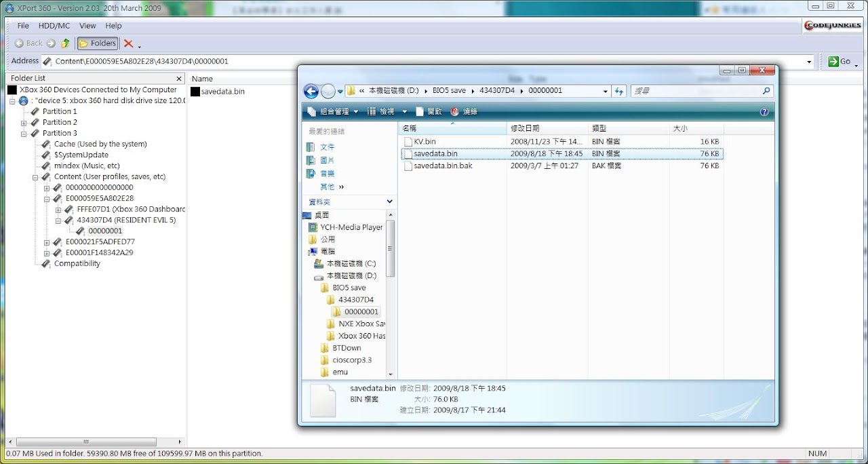Open the Help menu in XPort 360
The height and width of the screenshot is (464, 868).
click(113, 26)
